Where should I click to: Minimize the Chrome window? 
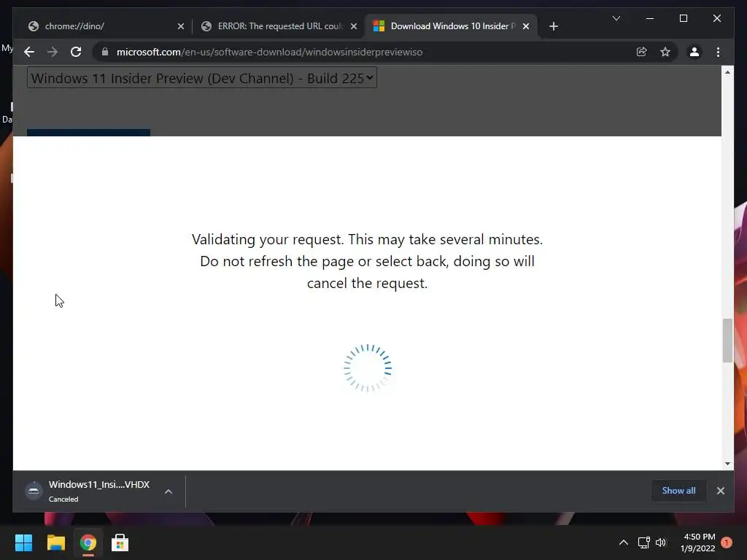[x=649, y=18]
